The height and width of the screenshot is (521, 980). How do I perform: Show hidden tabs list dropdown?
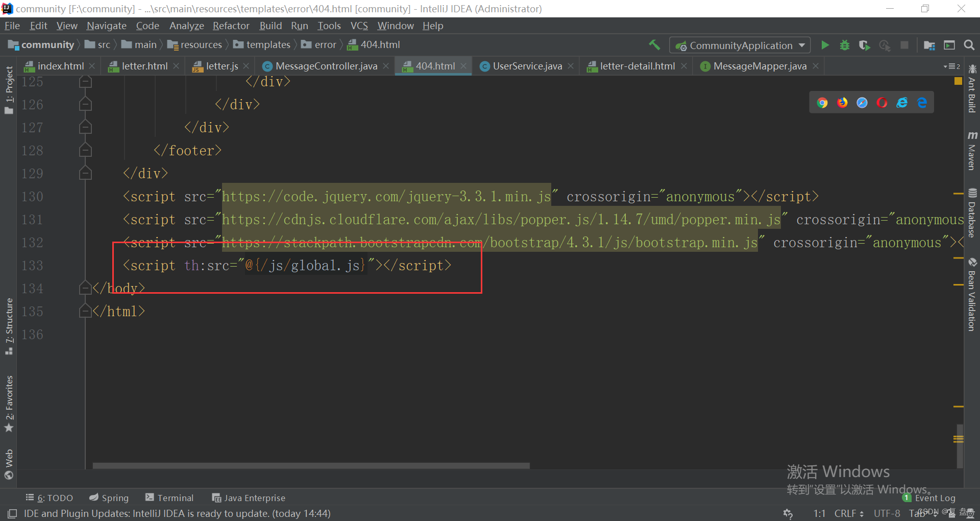[x=952, y=66]
